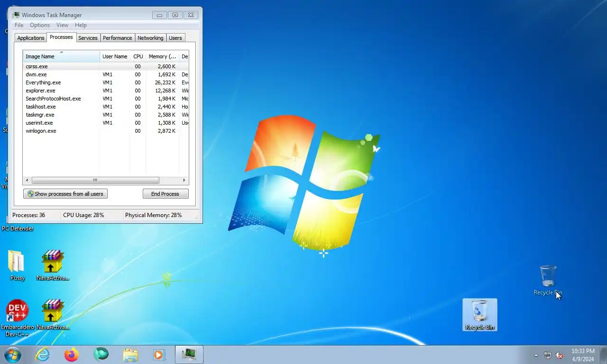Click the scroll left arrow
607x364 pixels.
click(x=27, y=181)
